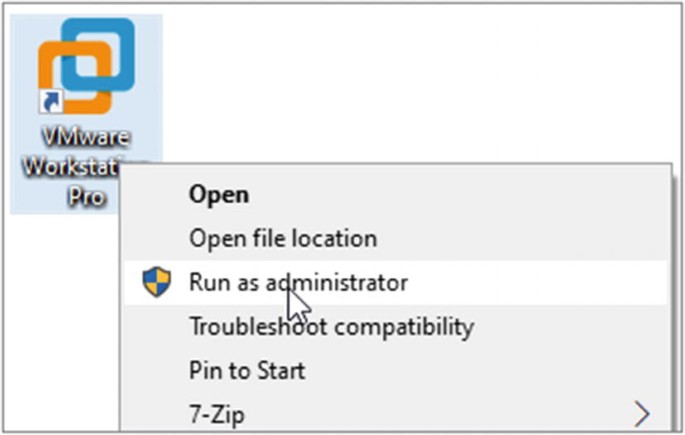This screenshot has height=435, width=685.
Task: Launch with Run as administrator
Action: (298, 282)
